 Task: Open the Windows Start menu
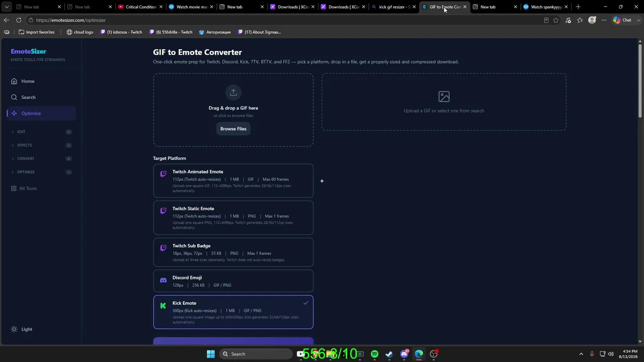tap(211, 354)
